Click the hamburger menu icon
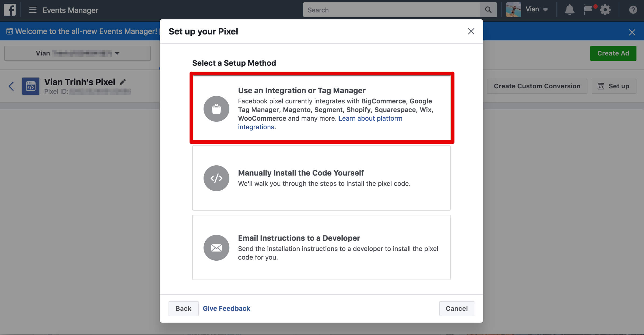Screen dimensions: 644x335 click(x=32, y=9)
